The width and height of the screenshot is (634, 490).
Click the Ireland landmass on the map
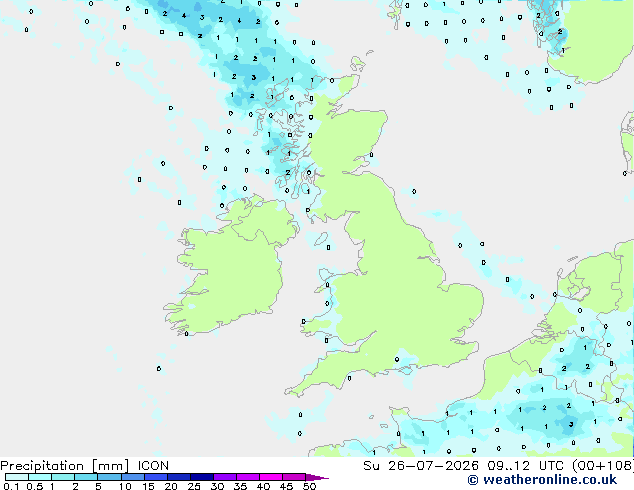coord(230,271)
